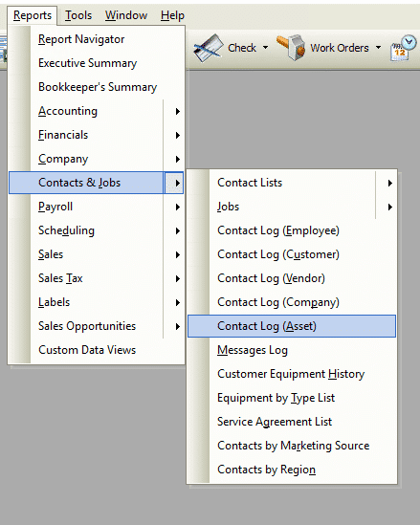Choose Contacts by Marketing Source
420x525 pixels.
[292, 446]
